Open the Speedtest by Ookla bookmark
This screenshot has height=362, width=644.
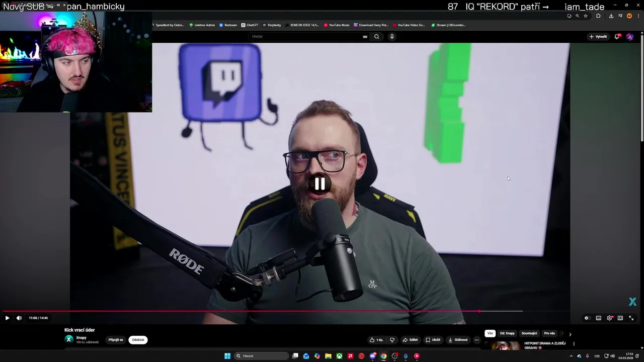pyautogui.click(x=168, y=25)
